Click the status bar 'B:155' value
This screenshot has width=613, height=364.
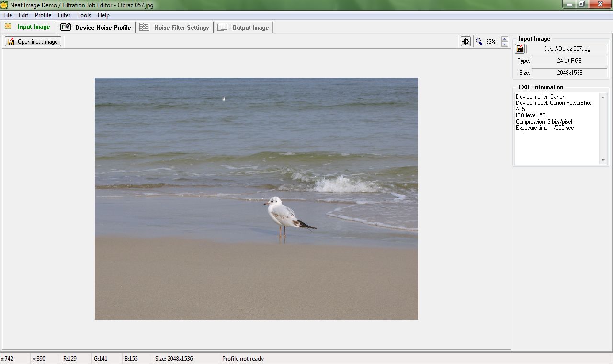[x=131, y=359]
